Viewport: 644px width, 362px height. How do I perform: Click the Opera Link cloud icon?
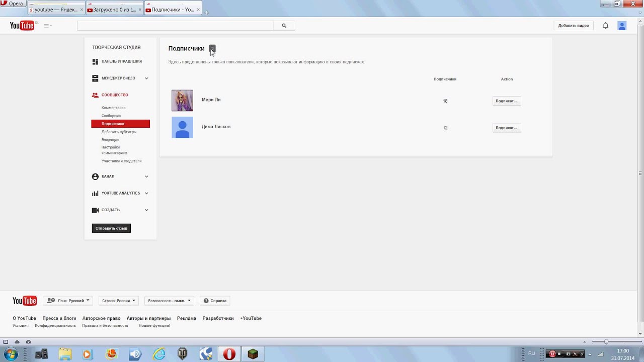click(17, 342)
